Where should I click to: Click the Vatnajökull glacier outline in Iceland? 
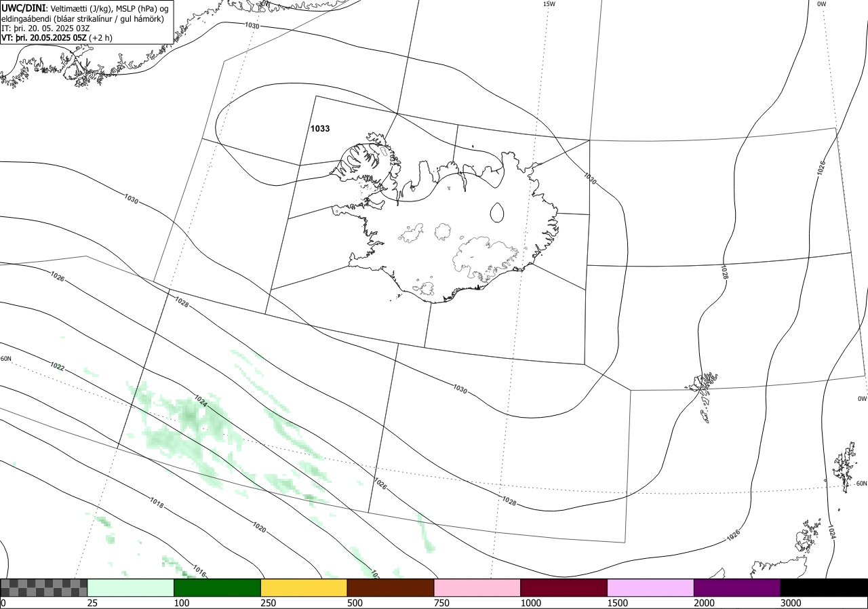(x=486, y=258)
